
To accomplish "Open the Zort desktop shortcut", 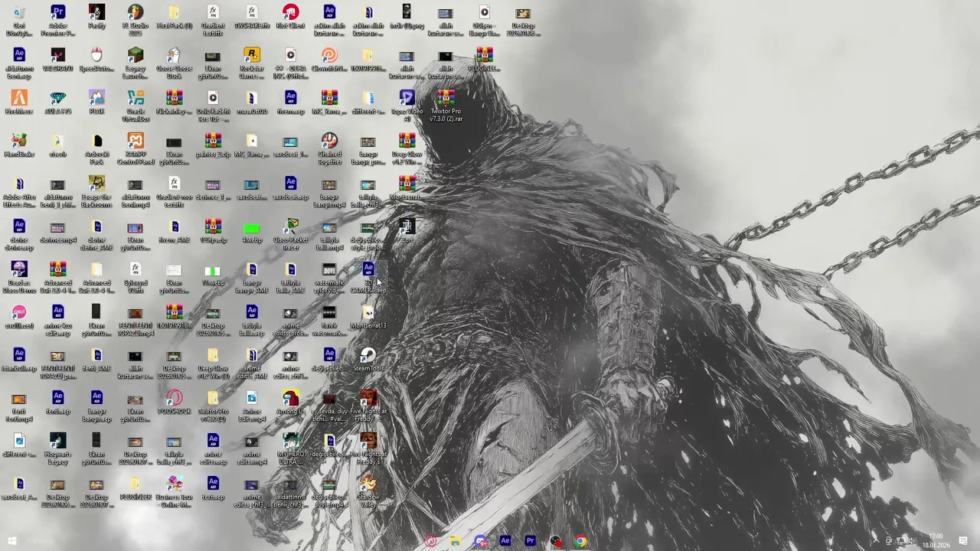I will (x=407, y=231).
